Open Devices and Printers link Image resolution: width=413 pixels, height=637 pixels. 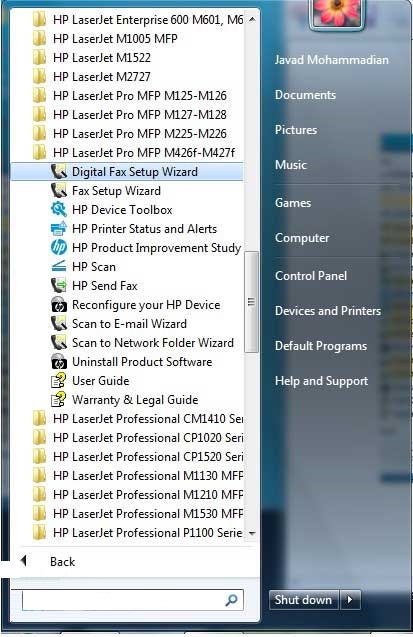[x=328, y=311]
